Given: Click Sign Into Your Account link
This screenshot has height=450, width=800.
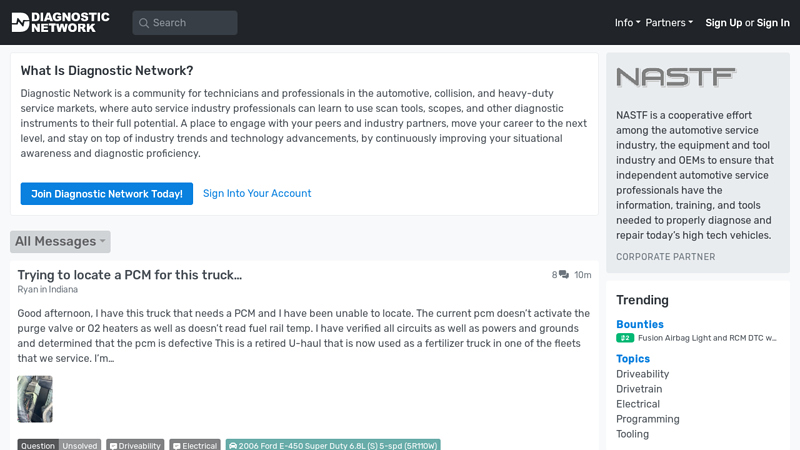Looking at the screenshot, I should 257,193.
